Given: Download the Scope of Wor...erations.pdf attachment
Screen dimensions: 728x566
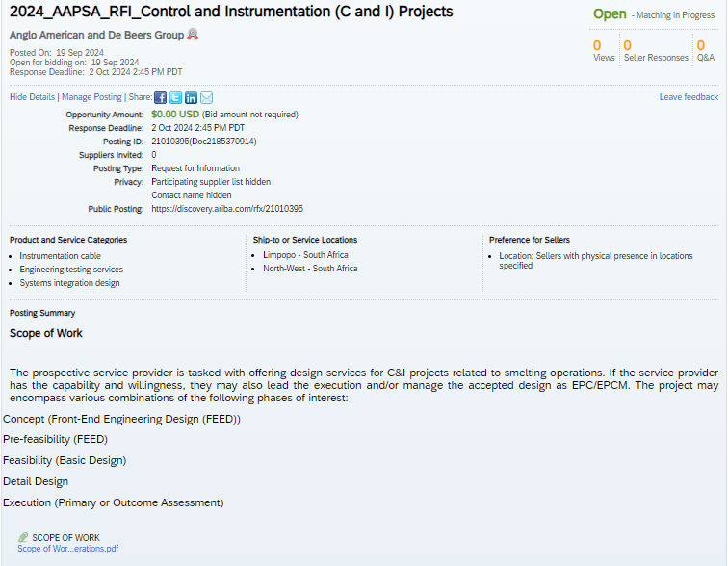Looking at the screenshot, I should (67, 549).
